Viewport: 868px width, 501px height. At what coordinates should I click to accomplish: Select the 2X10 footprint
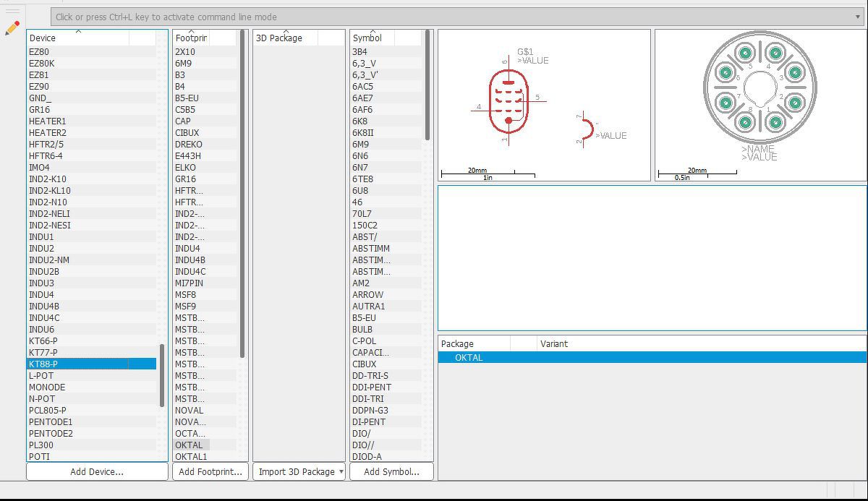(205, 51)
